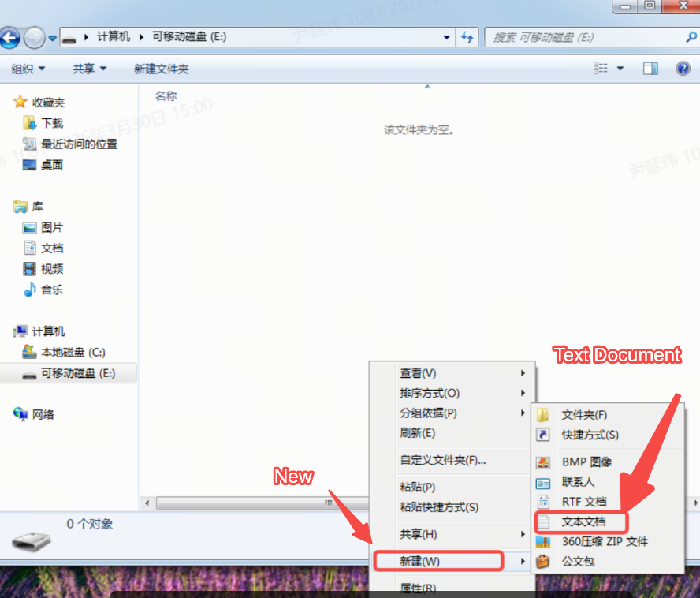
Task: Open the view options dropdown arrow
Action: (x=620, y=69)
